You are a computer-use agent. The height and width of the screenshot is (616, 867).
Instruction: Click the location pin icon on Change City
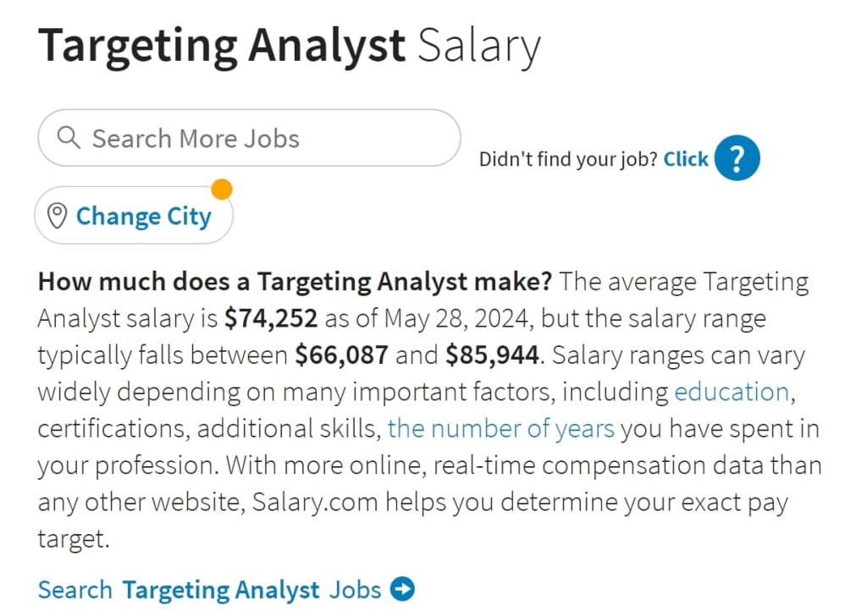point(56,217)
